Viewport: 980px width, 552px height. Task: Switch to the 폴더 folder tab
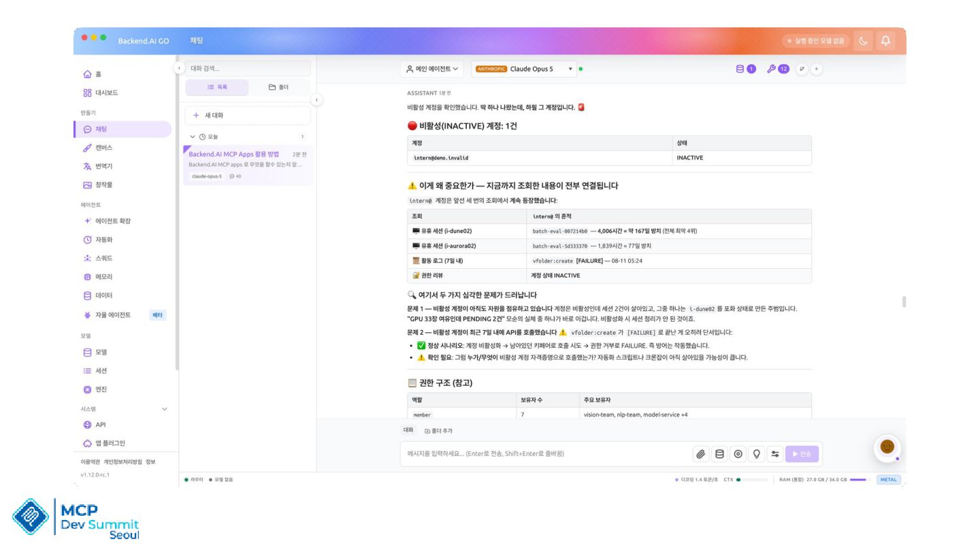point(278,87)
